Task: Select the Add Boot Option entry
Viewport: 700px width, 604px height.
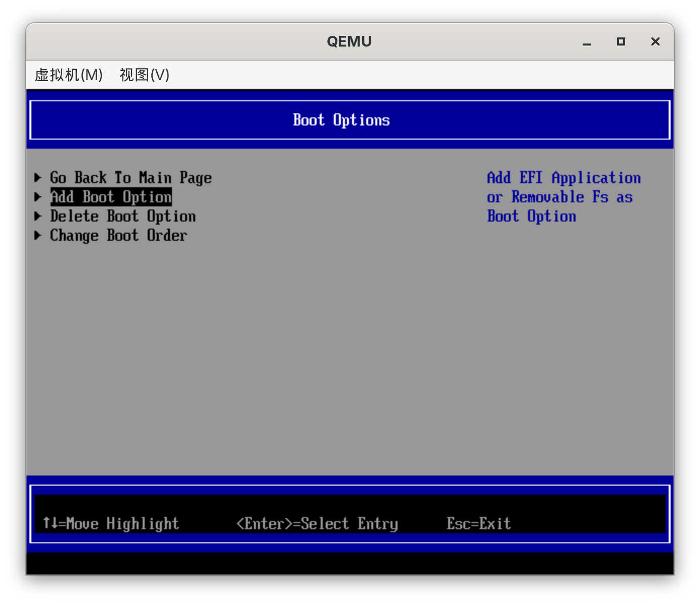Action: [x=111, y=197]
